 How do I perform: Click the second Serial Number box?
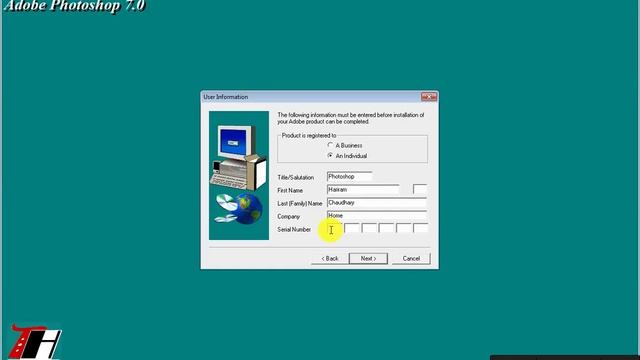click(x=352, y=229)
